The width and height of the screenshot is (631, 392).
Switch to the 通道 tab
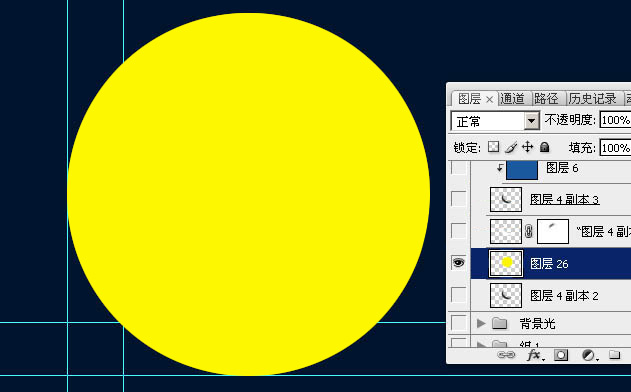(513, 99)
